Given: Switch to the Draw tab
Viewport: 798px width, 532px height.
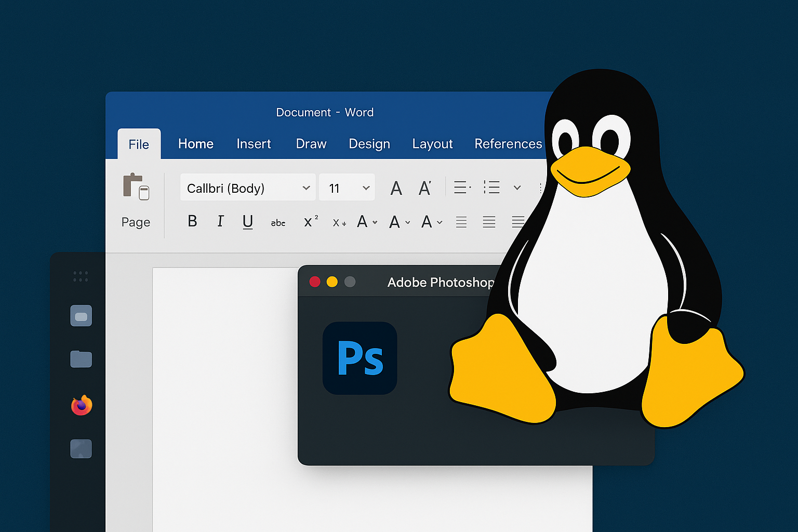Looking at the screenshot, I should click(x=311, y=144).
